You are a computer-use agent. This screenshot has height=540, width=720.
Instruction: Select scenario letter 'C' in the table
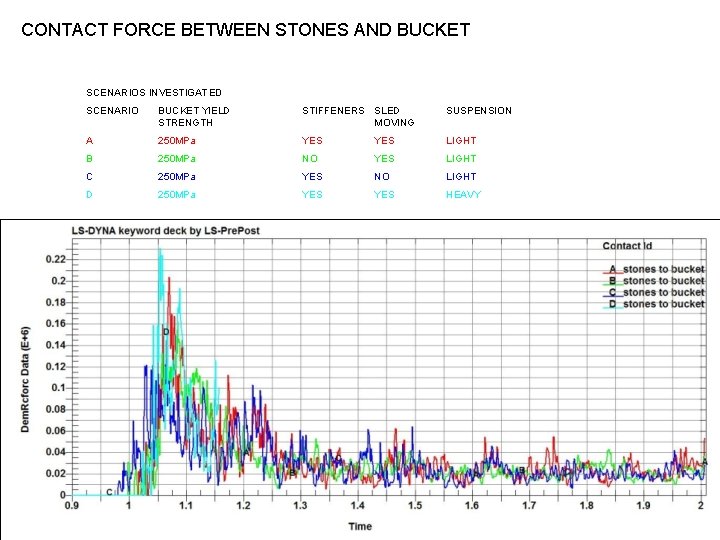tap(89, 176)
